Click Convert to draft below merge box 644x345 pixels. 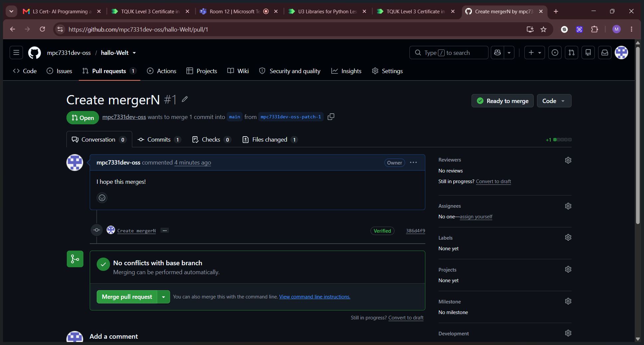(x=406, y=318)
